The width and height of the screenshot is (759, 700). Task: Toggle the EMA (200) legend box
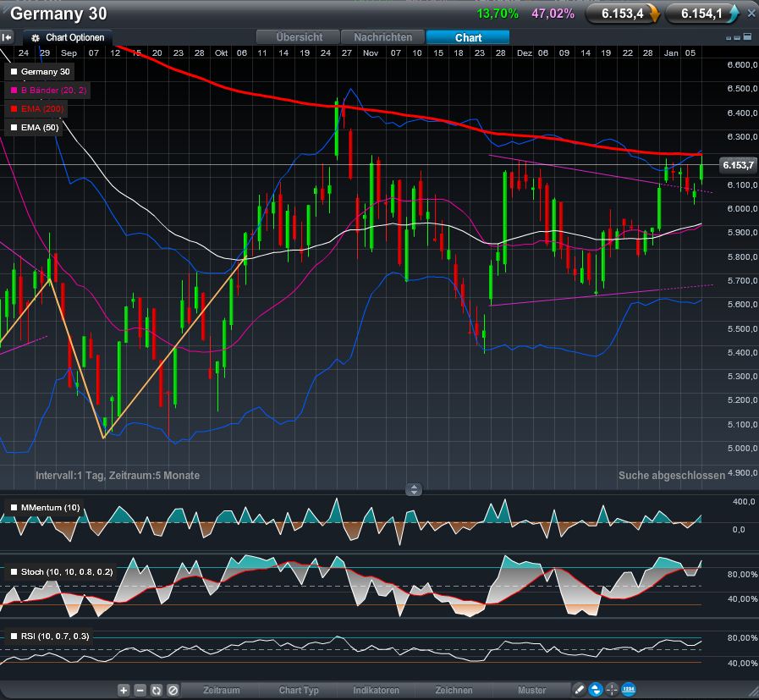click(14, 109)
